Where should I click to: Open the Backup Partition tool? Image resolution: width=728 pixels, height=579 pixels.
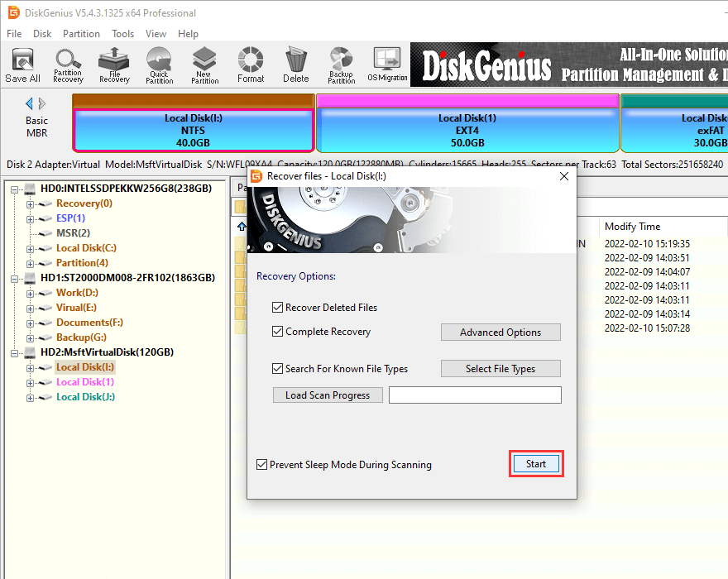pos(341,65)
